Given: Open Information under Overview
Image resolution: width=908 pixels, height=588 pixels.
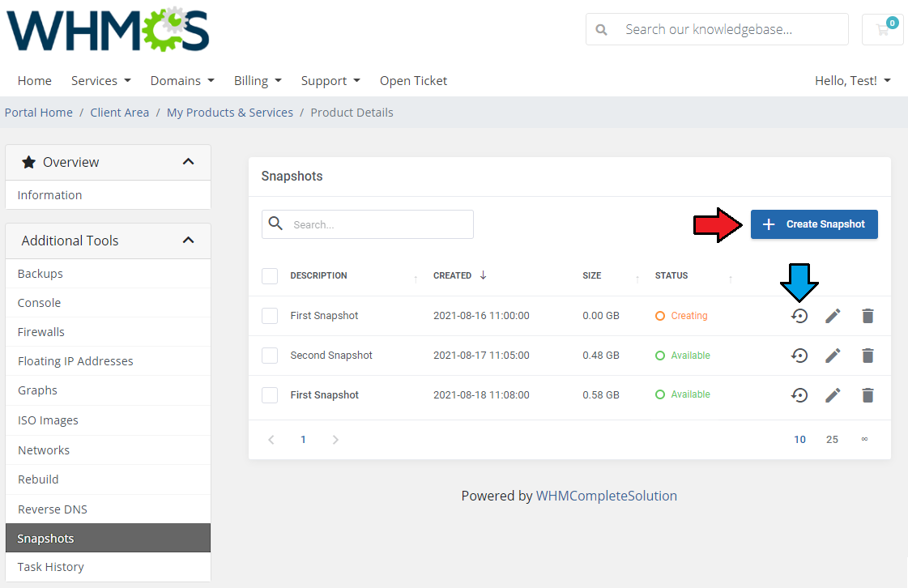Looking at the screenshot, I should [x=108, y=195].
